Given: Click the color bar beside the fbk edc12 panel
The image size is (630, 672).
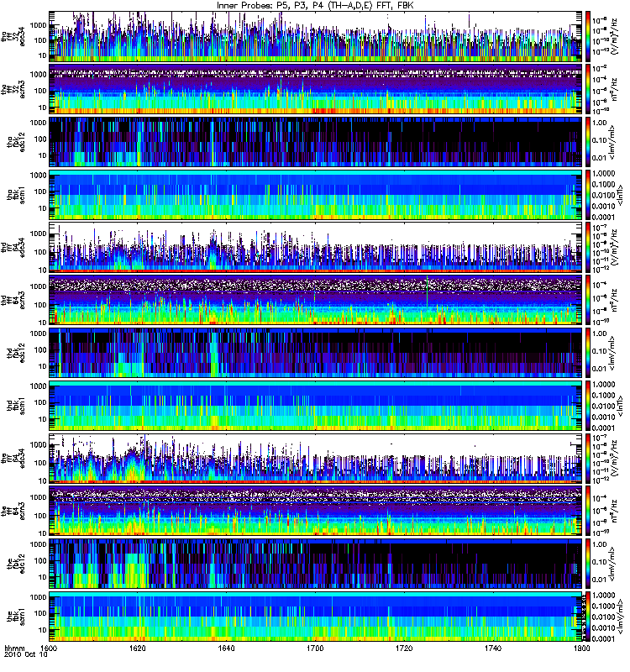Looking at the screenshot, I should point(587,564).
